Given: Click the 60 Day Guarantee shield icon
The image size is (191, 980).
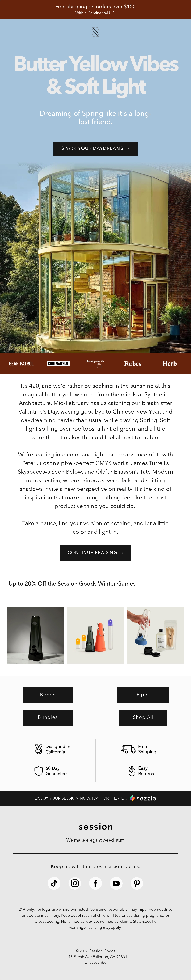Looking at the screenshot, I should coord(38,771).
